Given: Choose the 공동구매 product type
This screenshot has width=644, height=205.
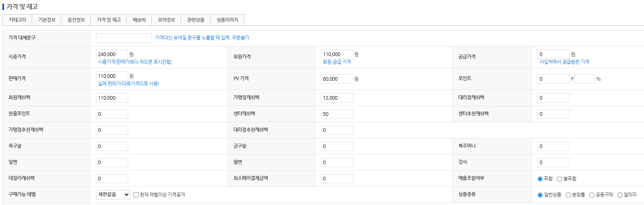Looking at the screenshot, I should [x=592, y=195].
